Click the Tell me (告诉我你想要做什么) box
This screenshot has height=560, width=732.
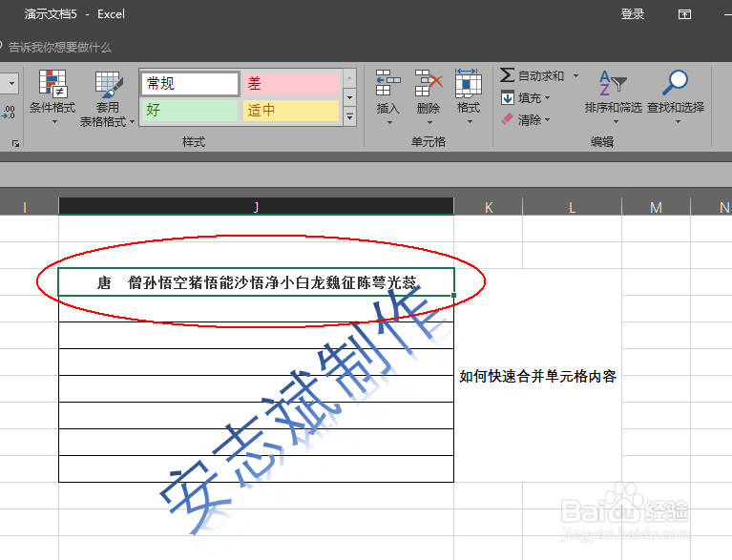[x=60, y=47]
